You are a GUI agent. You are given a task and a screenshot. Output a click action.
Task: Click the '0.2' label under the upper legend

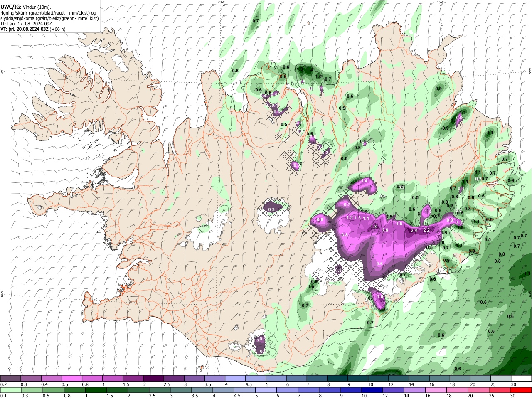coord(3,384)
